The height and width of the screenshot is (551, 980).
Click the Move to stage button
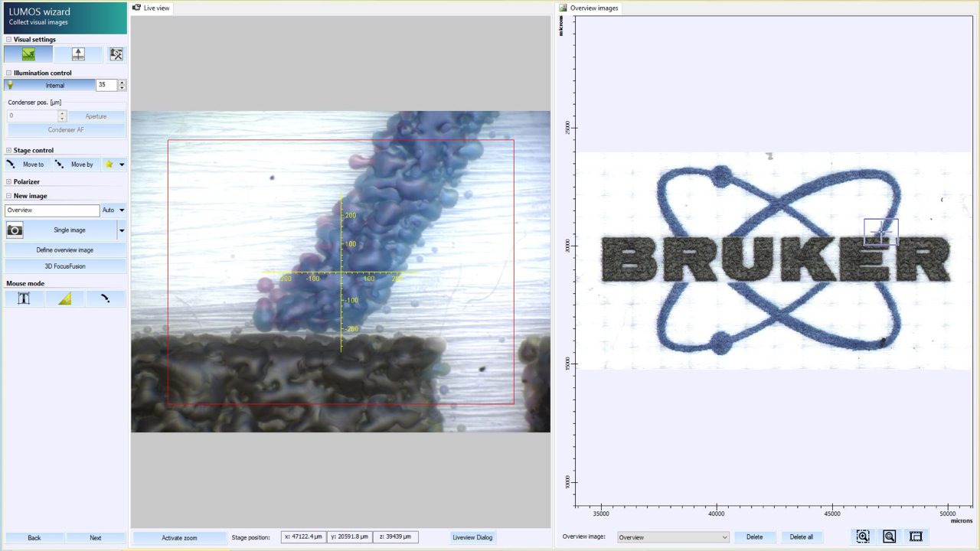tap(28, 165)
